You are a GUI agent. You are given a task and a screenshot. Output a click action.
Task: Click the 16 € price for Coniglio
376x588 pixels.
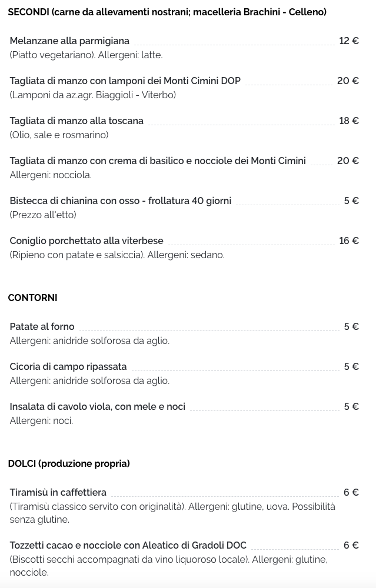coord(349,240)
